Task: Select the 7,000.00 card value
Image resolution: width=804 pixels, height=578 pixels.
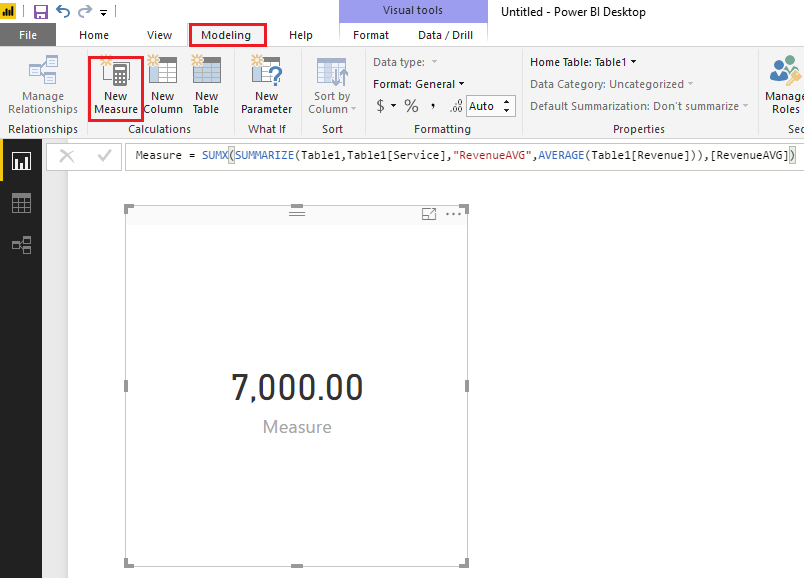Action: 297,387
